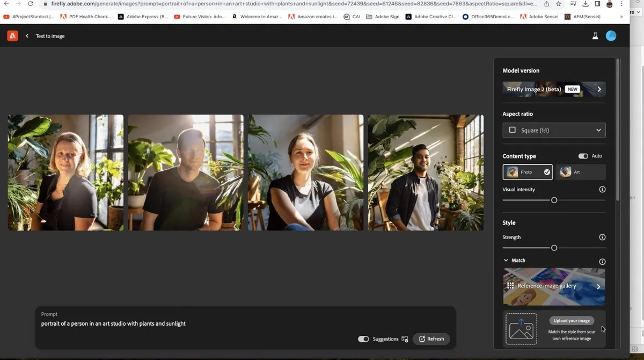
Task: Open the Reference image gallery
Action: (554, 286)
